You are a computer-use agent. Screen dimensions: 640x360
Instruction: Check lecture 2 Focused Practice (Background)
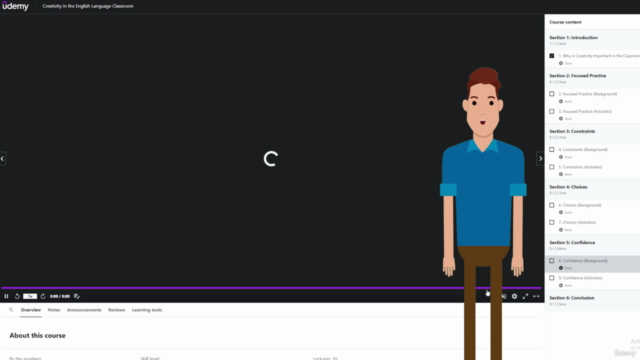pyautogui.click(x=552, y=94)
